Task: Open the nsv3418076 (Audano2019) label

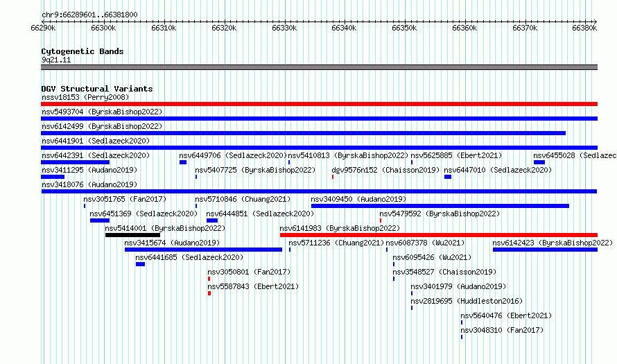Action: (x=89, y=184)
